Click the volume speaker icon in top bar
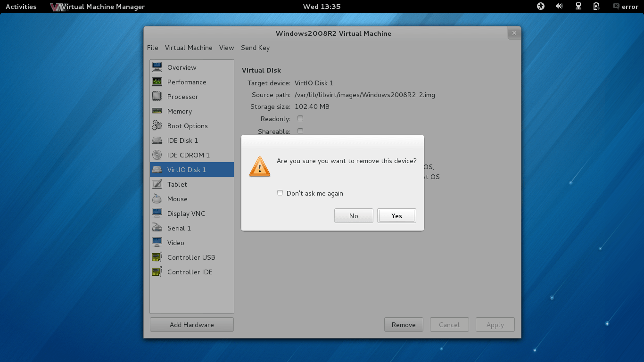Image resolution: width=644 pixels, height=362 pixels. tap(559, 6)
